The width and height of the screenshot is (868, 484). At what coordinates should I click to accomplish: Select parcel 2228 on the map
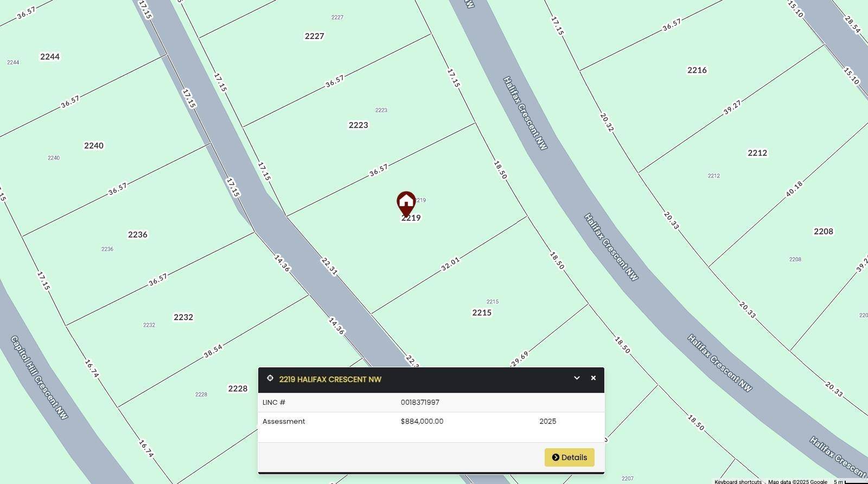click(238, 389)
